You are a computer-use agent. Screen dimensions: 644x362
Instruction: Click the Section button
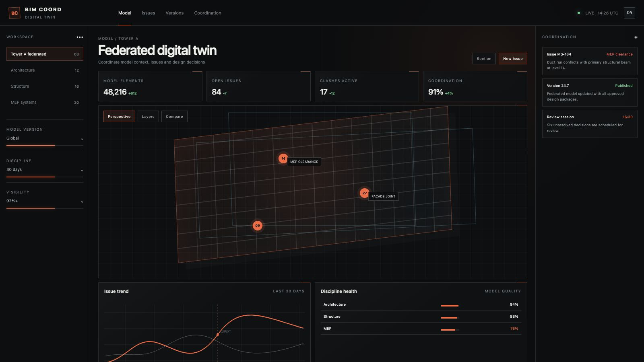484,59
